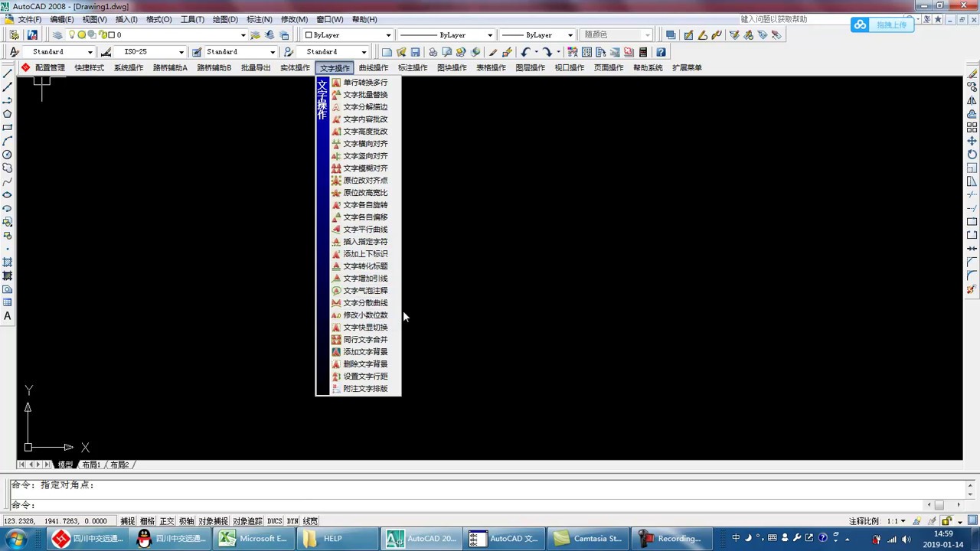Click the Redo arrow icon
This screenshot has height=551, width=980.
547,52
